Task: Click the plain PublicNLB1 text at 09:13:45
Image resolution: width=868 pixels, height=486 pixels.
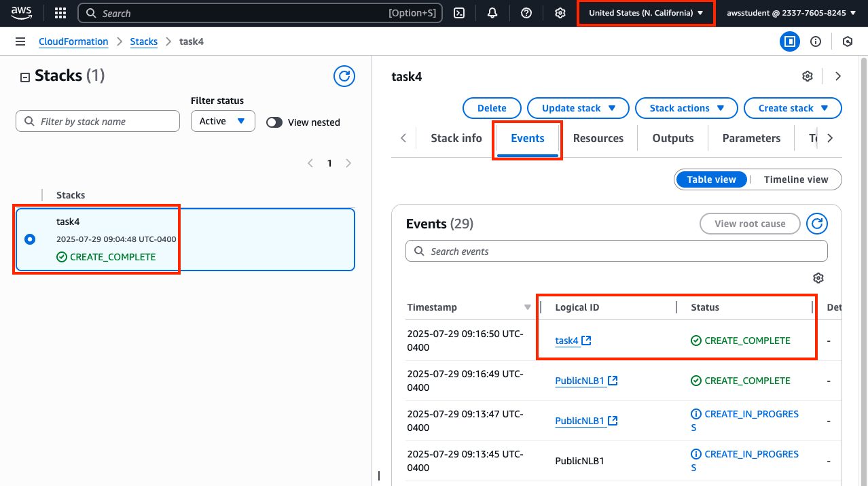Action: pyautogui.click(x=579, y=461)
